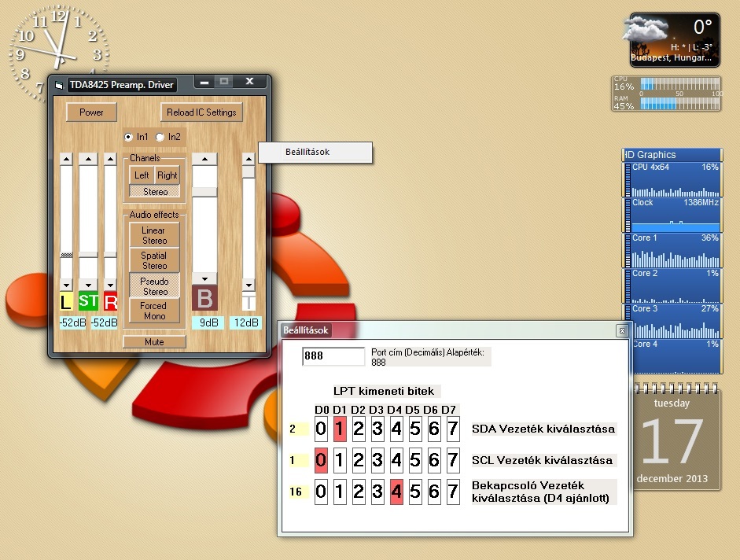Enable Linear Stereo audio effect
This screenshot has height=560, width=740.
point(154,235)
